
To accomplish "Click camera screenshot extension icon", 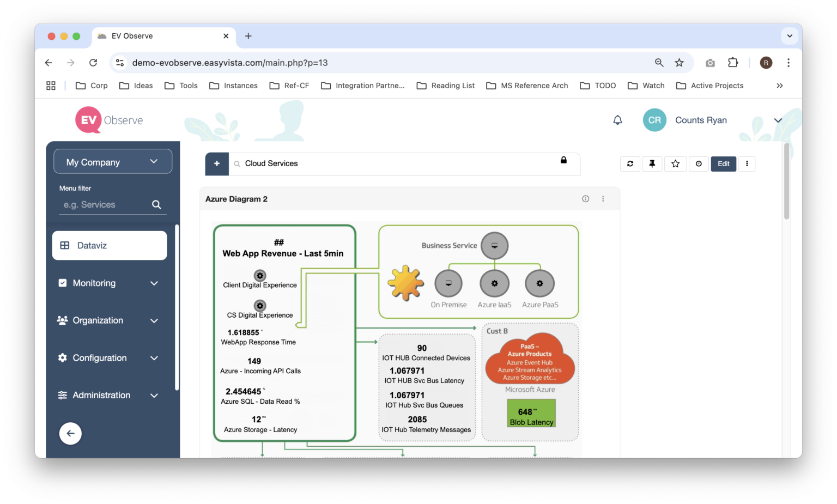I will [710, 63].
